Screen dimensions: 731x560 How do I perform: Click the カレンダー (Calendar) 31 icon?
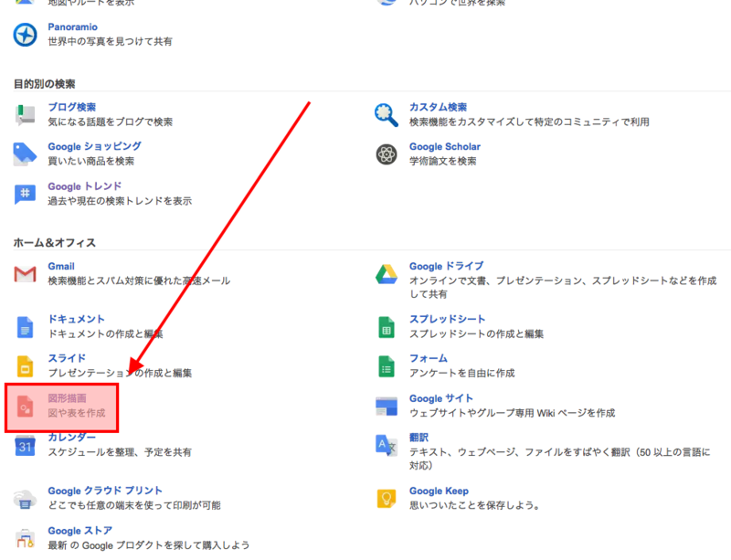(23, 449)
